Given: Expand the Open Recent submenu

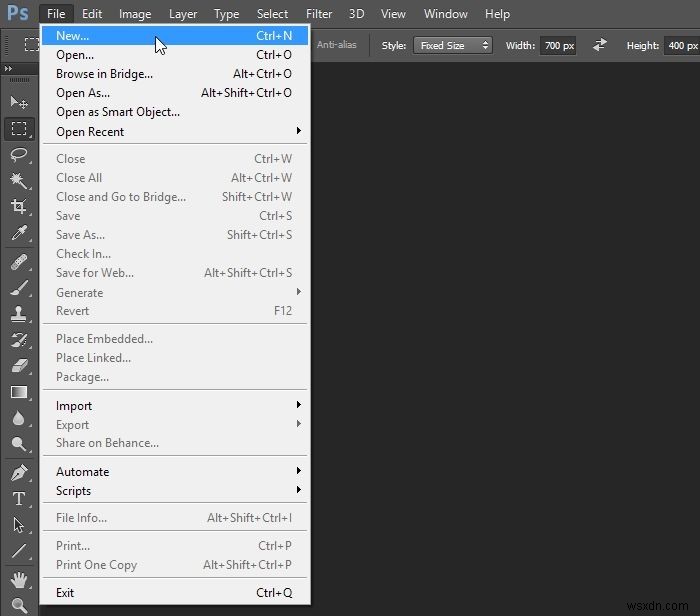Looking at the screenshot, I should [175, 131].
